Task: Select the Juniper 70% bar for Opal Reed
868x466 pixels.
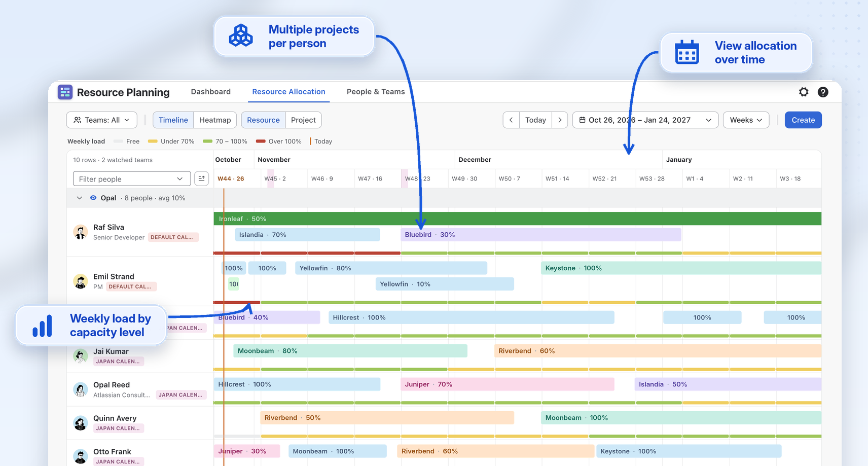Action: coord(507,384)
